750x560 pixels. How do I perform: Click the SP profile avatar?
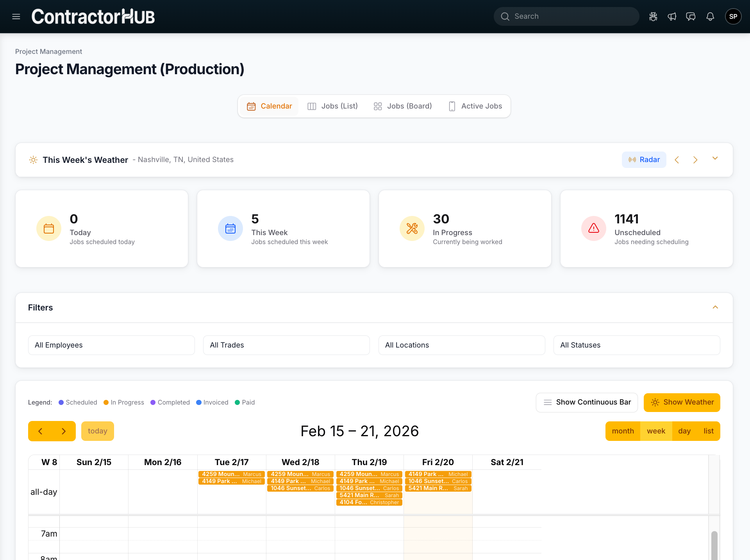pos(733,16)
